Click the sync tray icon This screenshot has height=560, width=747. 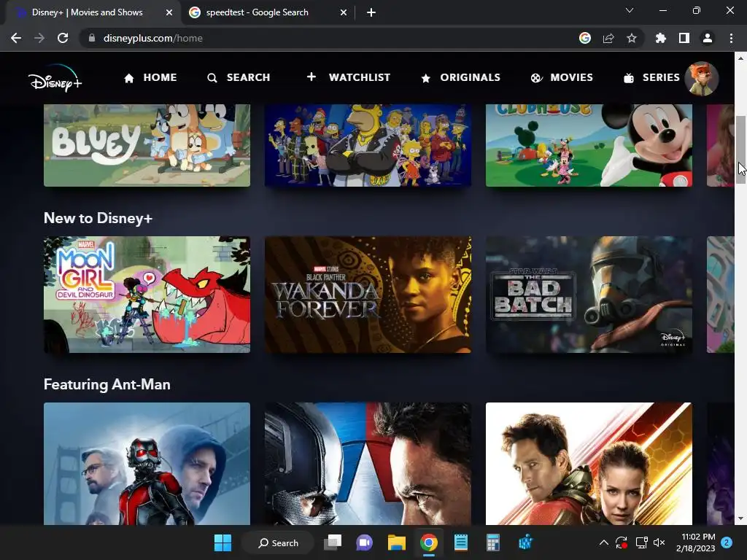click(x=622, y=542)
